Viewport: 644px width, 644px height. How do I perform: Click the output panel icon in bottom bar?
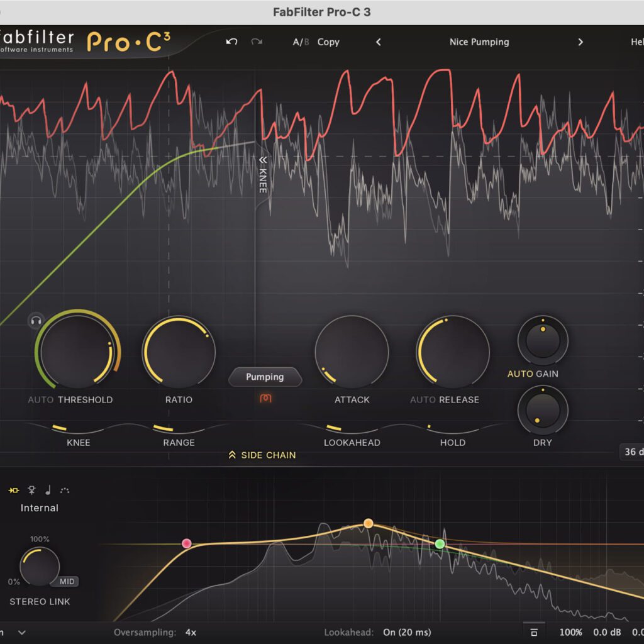pyautogui.click(x=534, y=632)
